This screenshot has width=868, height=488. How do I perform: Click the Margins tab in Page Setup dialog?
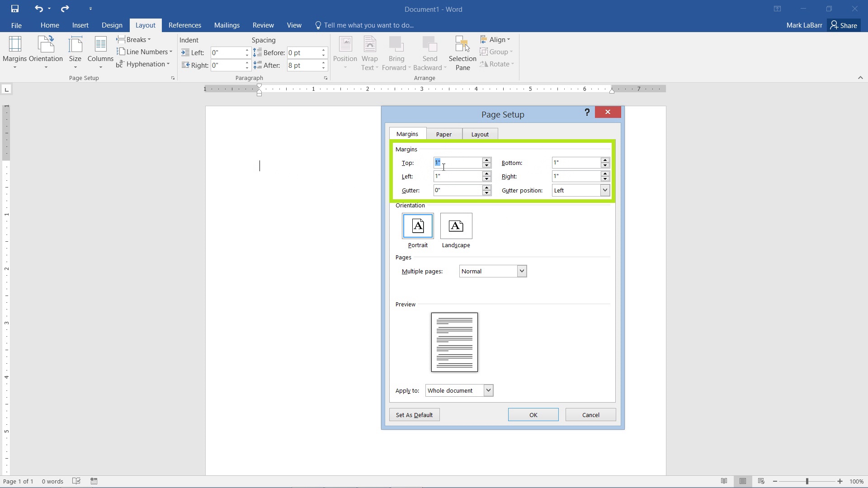point(407,133)
